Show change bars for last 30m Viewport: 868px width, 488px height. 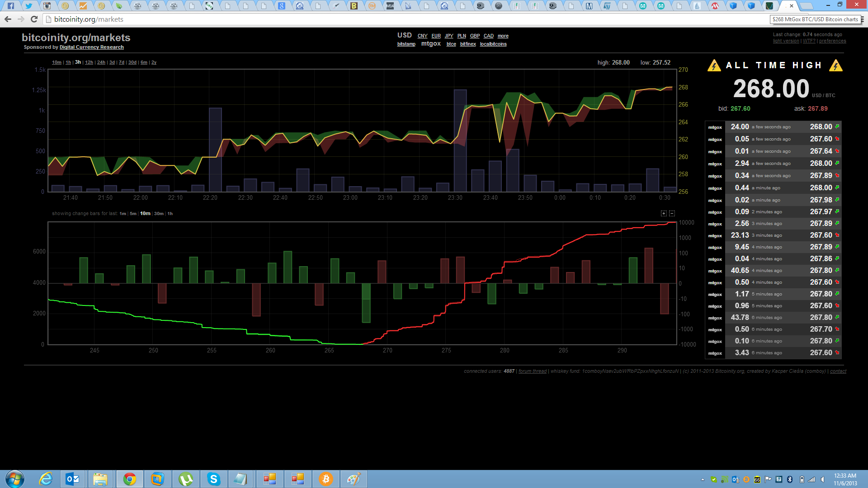159,214
